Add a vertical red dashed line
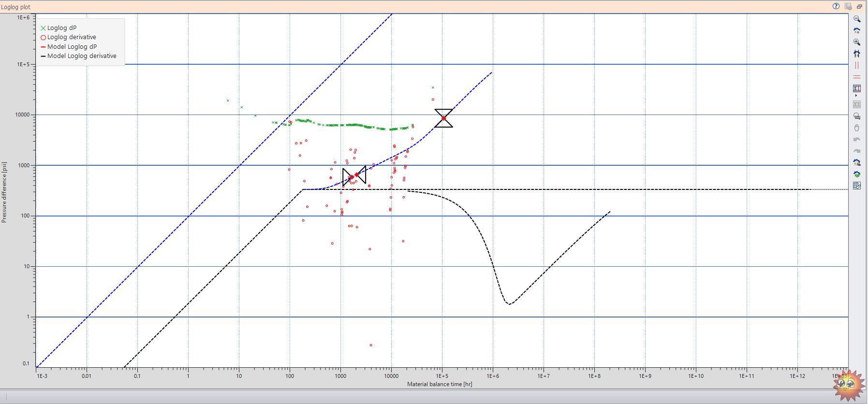This screenshot has height=404, width=868. 857,65
